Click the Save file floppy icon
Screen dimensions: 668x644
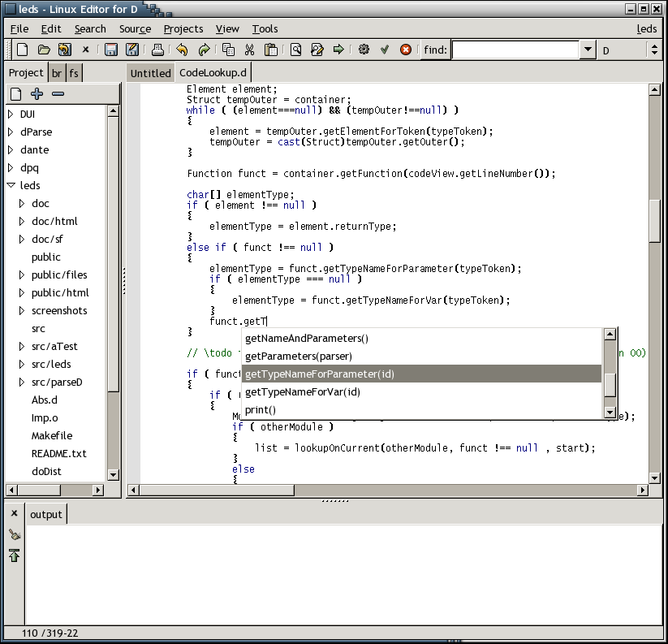(111, 50)
